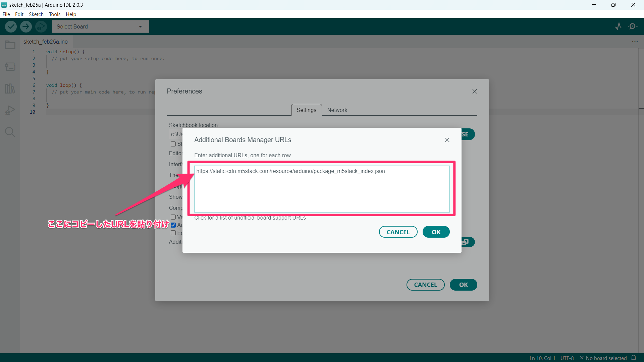644x362 pixels.
Task: Open the Tools menu
Action: click(x=54, y=14)
